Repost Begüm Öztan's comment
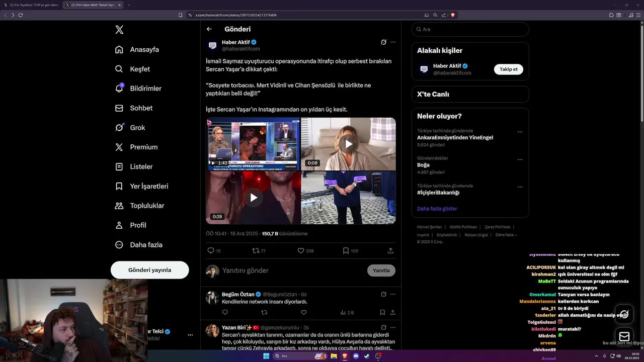 [x=265, y=313]
